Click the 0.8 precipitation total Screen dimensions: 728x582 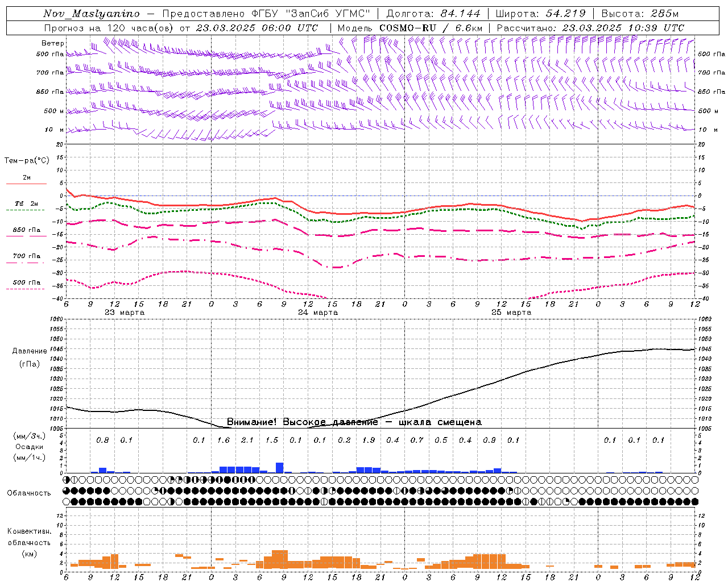coord(102,440)
